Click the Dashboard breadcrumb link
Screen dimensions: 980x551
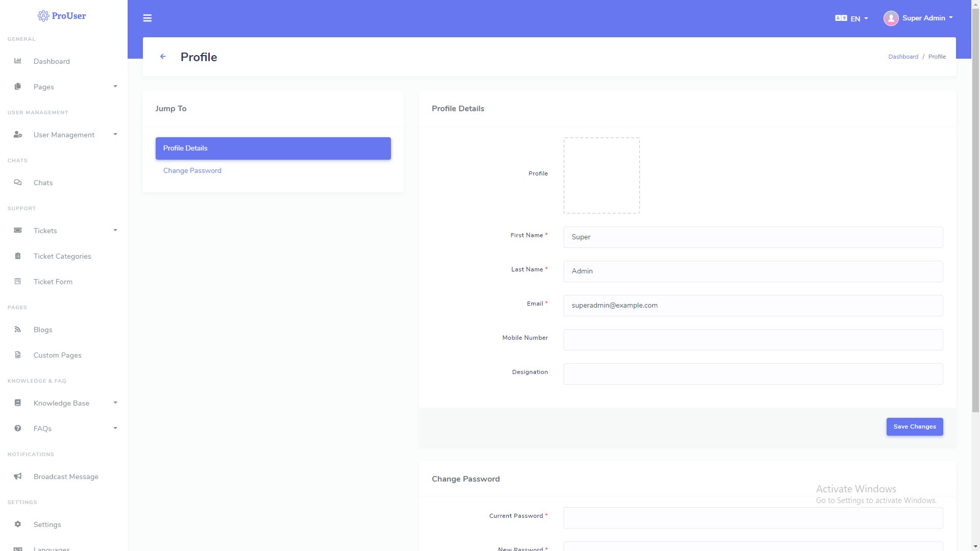click(903, 57)
